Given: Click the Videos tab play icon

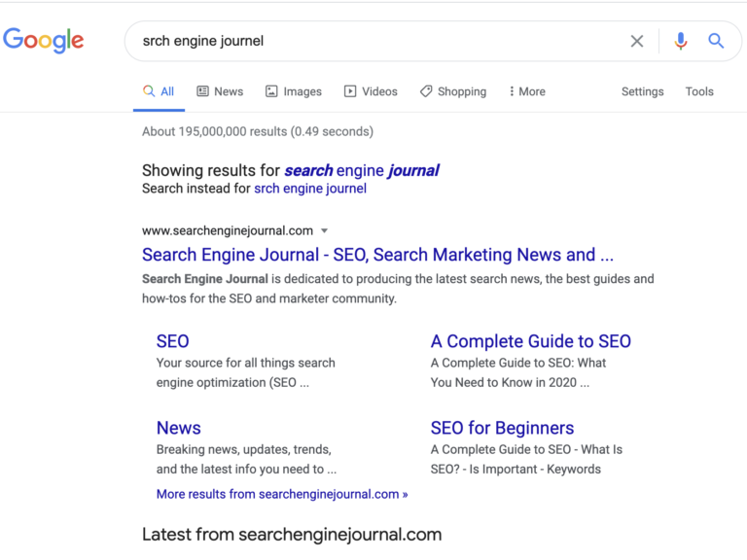Looking at the screenshot, I should [x=350, y=91].
